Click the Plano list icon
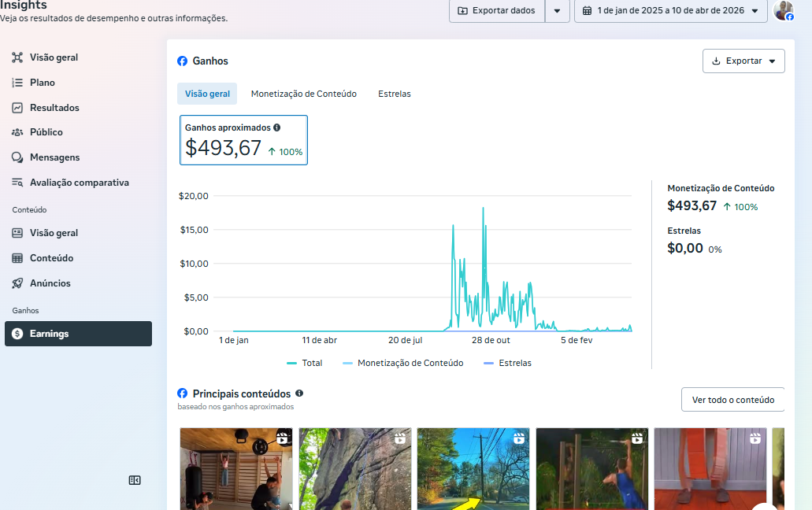Screen dimensions: 812x510 pyautogui.click(x=17, y=83)
